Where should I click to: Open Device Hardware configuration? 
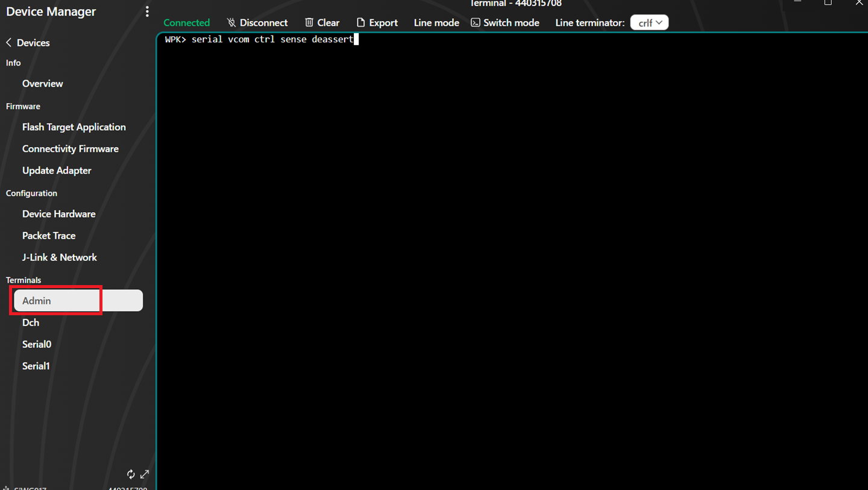coord(58,214)
